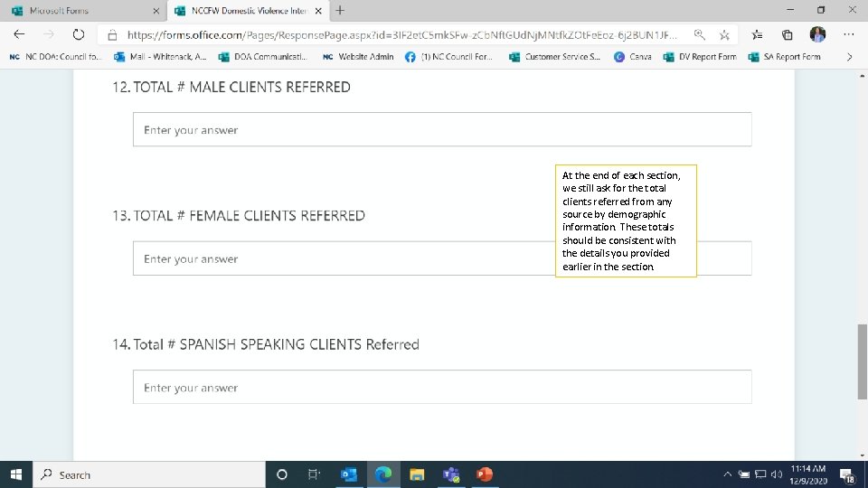The height and width of the screenshot is (488, 868).
Task: Click the scrollbar up arrow
Action: pos(862,75)
